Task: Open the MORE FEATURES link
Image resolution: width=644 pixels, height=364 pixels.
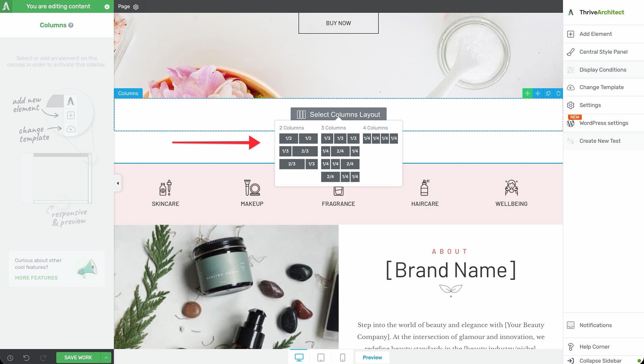Action: click(x=36, y=278)
